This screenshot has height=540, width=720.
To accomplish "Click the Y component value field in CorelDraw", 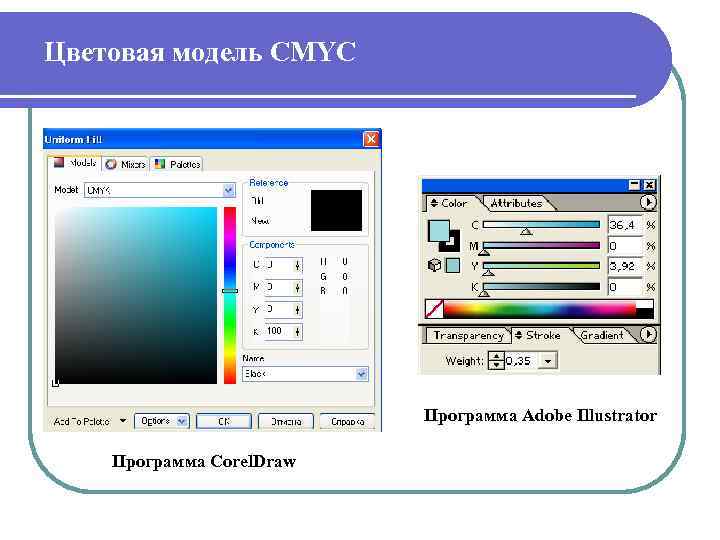I will tap(278, 309).
